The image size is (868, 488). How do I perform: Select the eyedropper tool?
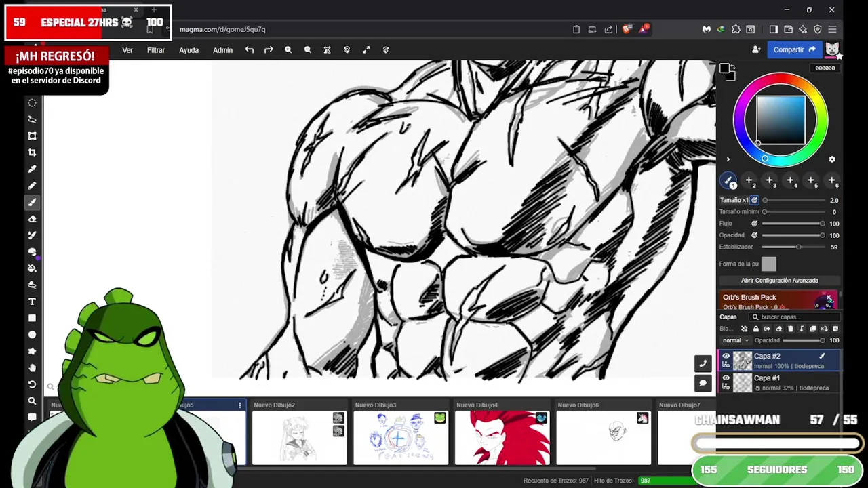pos(32,169)
